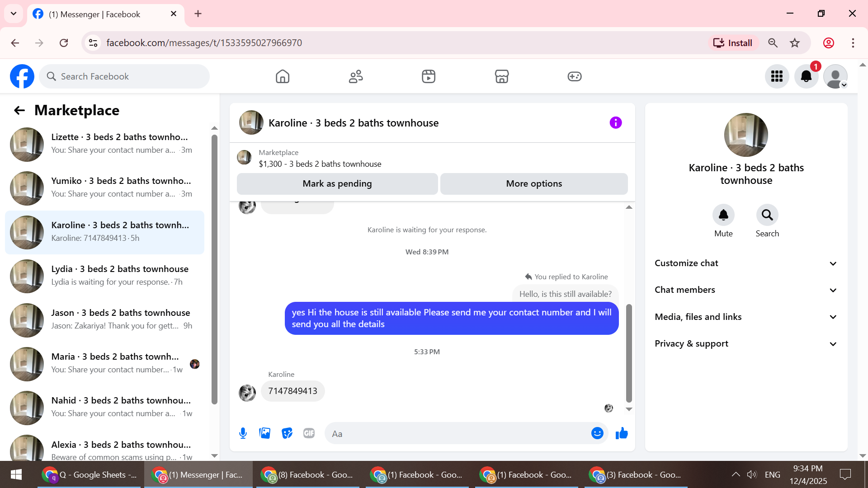Open the GIF picker
The height and width of the screenshot is (488, 868).
coord(309,433)
